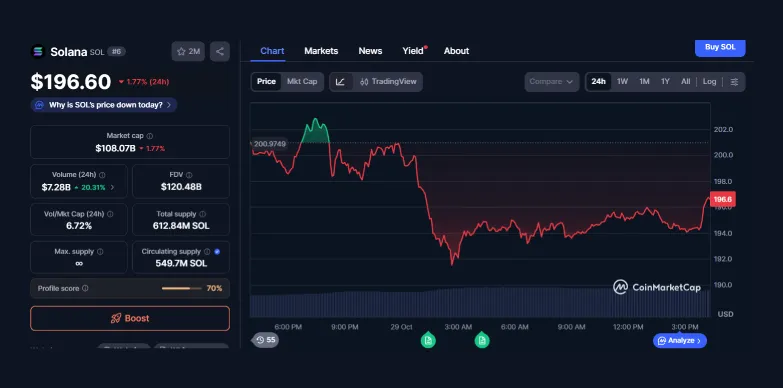Click the Profile score progress bar
Screen dimensions: 783x388
coord(181,289)
